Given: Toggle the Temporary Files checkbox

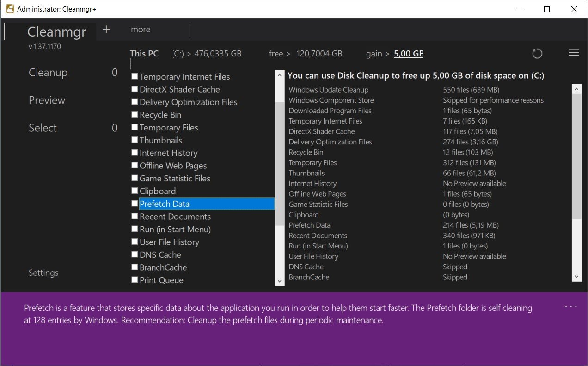Looking at the screenshot, I should [135, 127].
